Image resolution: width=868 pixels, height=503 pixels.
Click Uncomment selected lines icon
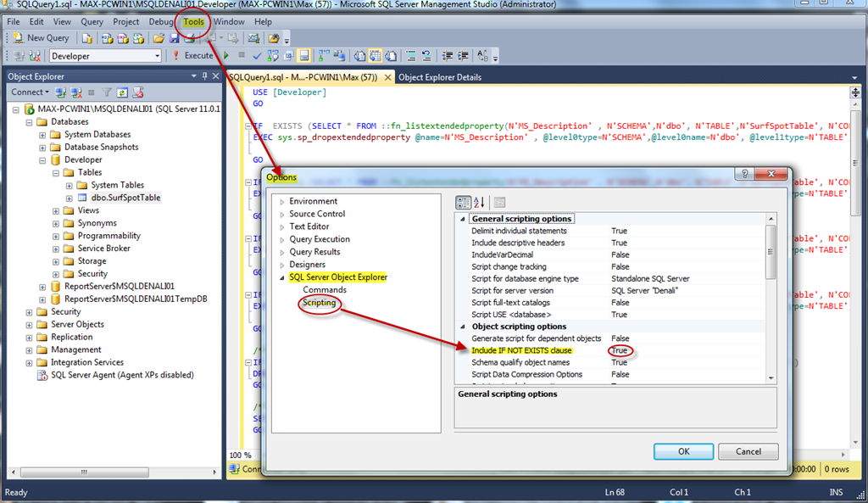tap(426, 55)
